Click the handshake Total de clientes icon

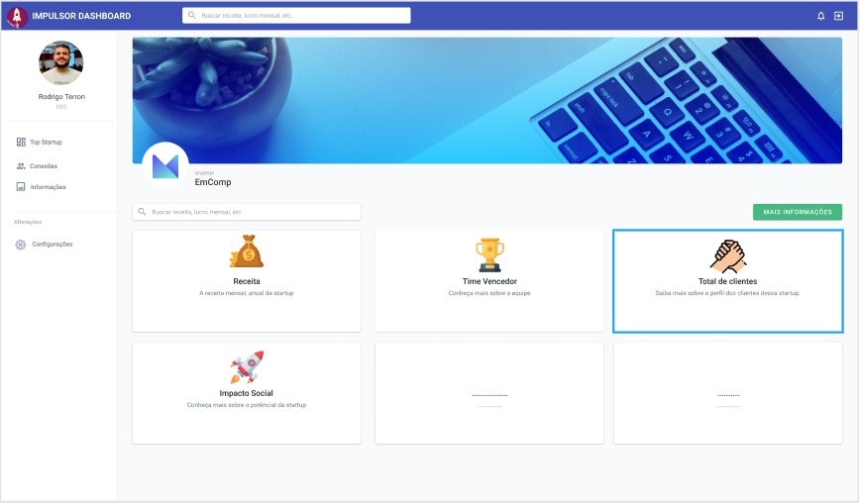pyautogui.click(x=728, y=256)
